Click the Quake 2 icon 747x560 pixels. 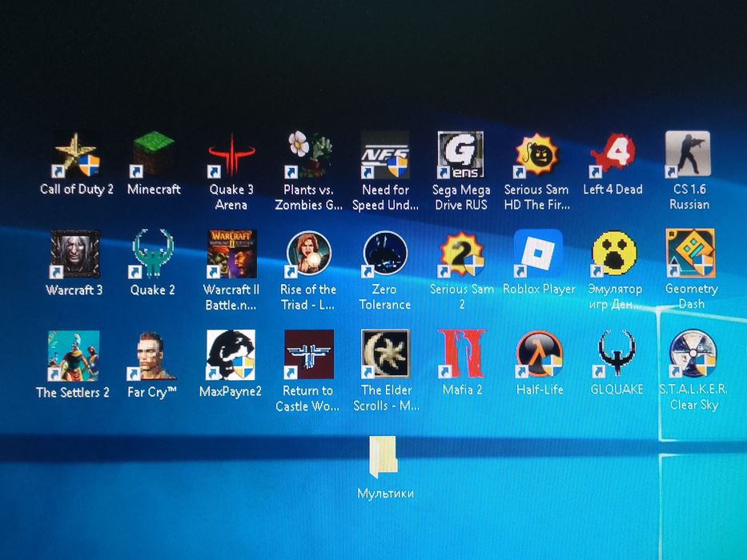pyautogui.click(x=152, y=254)
